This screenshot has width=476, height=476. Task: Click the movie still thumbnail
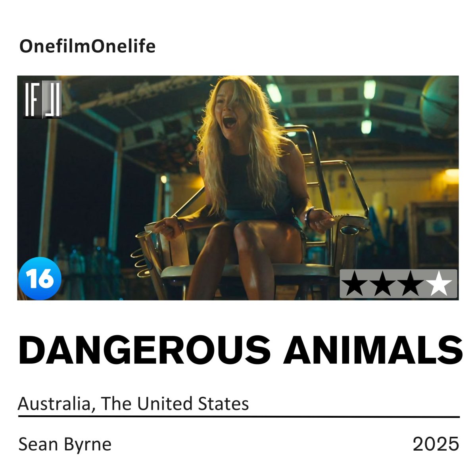pyautogui.click(x=238, y=188)
